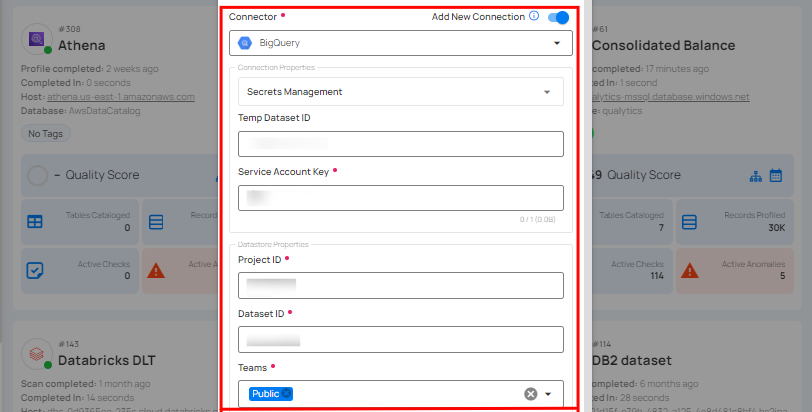812x412 pixels.
Task: Open the Teams dropdown arrow
Action: click(548, 394)
